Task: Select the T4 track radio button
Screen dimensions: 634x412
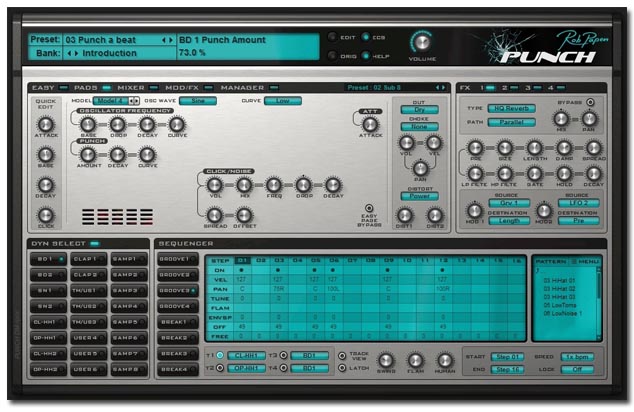Action: [283, 368]
